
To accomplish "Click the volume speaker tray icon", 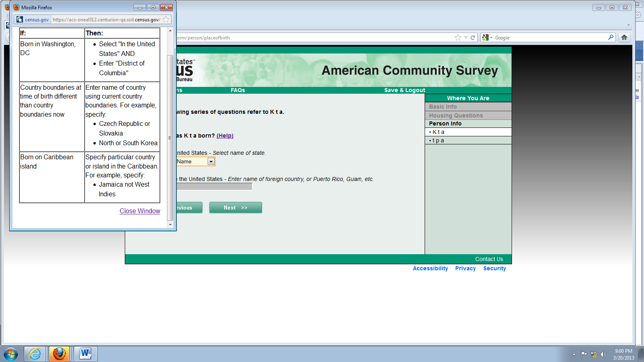I will [603, 354].
